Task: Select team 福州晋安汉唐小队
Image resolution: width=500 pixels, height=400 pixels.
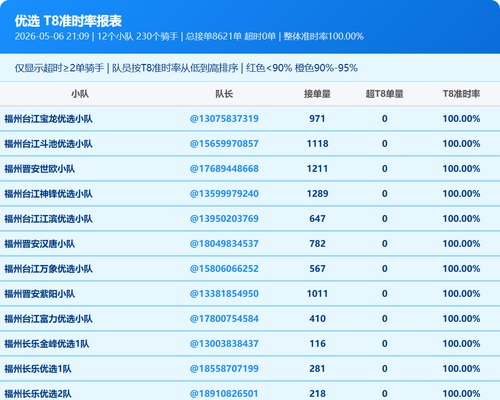Action: [39, 244]
